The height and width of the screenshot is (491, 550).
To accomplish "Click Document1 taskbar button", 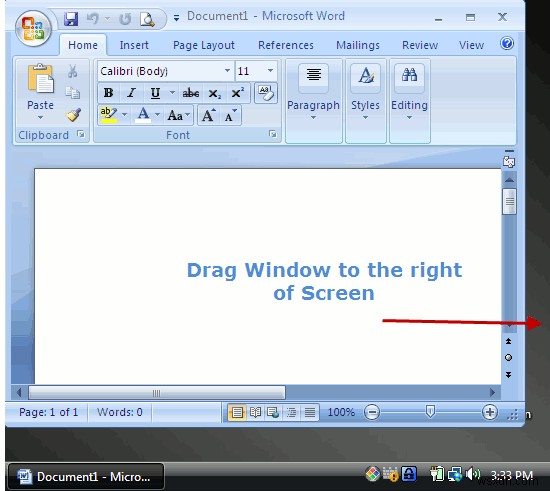I will pyautogui.click(x=86, y=477).
